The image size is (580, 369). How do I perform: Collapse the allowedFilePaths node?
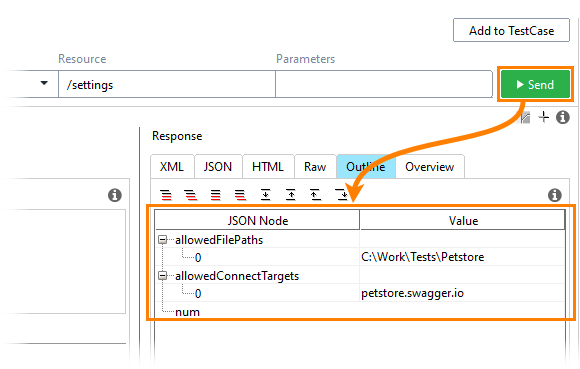click(162, 240)
